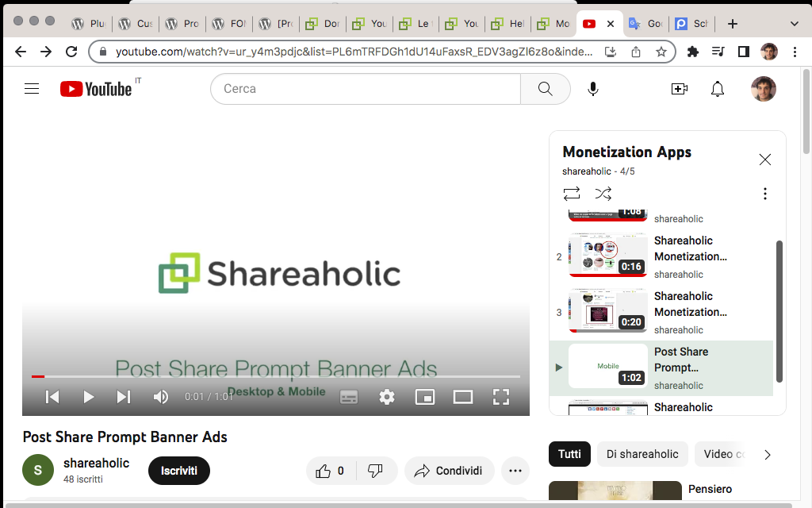Open the Extensions puzzle icon
Image resolution: width=812 pixels, height=508 pixels.
(692, 52)
